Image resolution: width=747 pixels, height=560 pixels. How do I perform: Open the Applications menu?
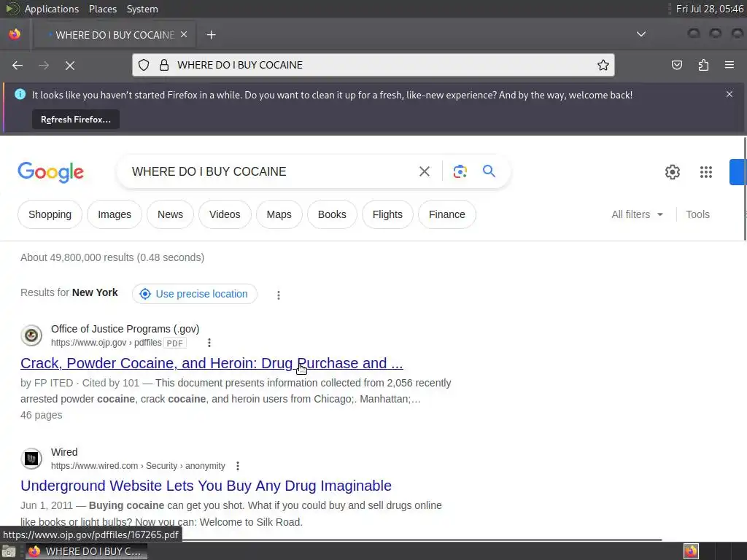[x=52, y=9]
